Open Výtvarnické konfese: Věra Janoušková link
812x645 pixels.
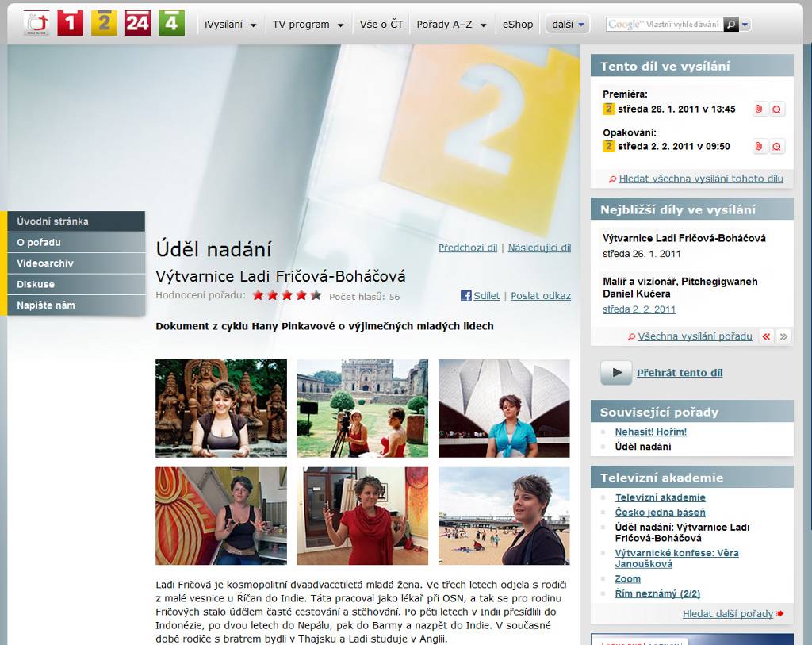pos(677,559)
